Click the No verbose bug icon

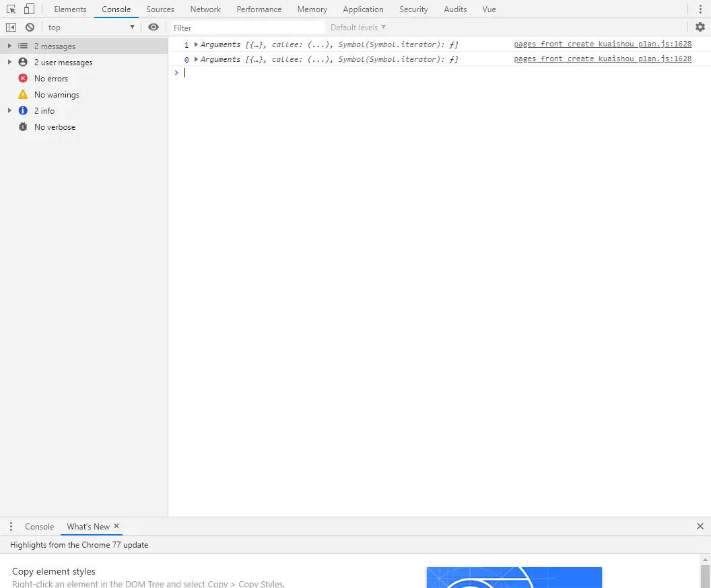point(22,126)
